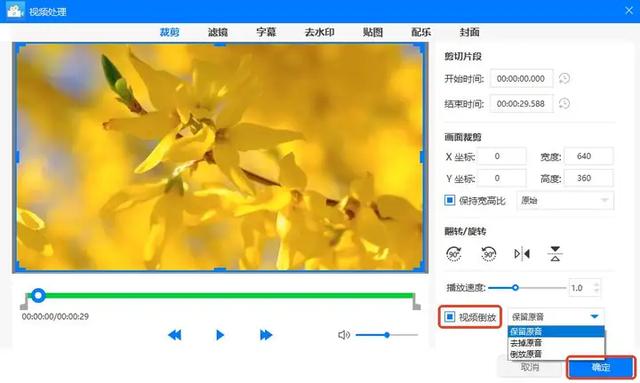Decrease playback speed with down stepper arrow
Screen dimensions: 640x383
coord(597,291)
